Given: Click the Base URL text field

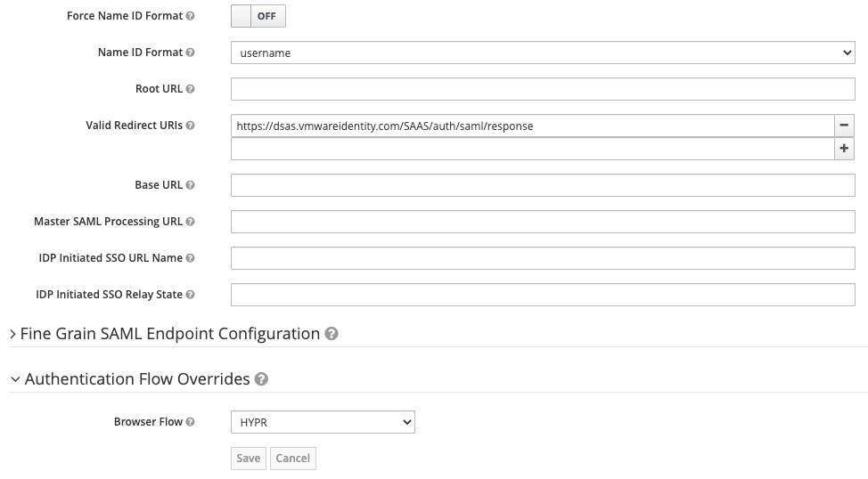Looking at the screenshot, I should pyautogui.click(x=543, y=185).
